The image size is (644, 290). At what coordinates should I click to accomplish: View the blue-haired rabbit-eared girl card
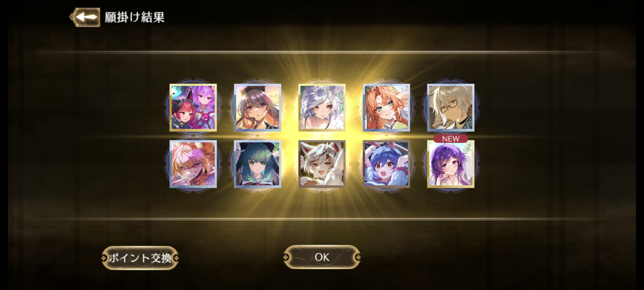pyautogui.click(x=386, y=164)
